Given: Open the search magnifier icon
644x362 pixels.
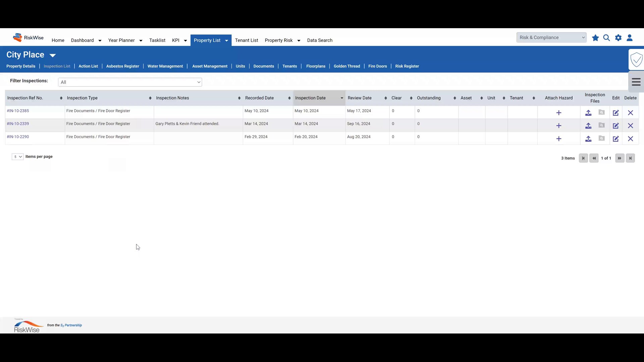Looking at the screenshot, I should pyautogui.click(x=606, y=38).
